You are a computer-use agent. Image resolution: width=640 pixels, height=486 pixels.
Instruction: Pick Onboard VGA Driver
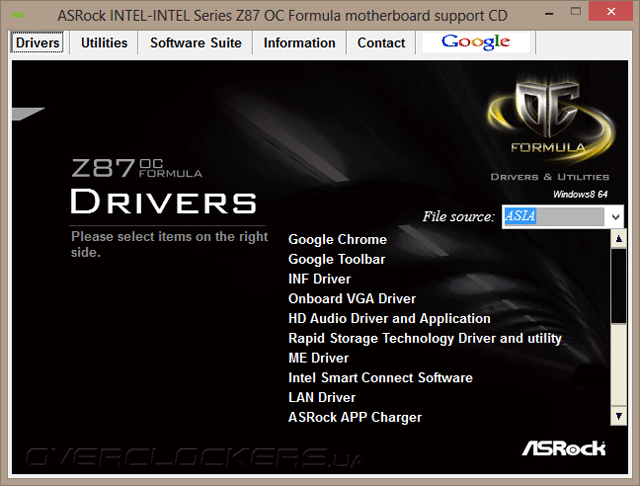[x=352, y=298]
